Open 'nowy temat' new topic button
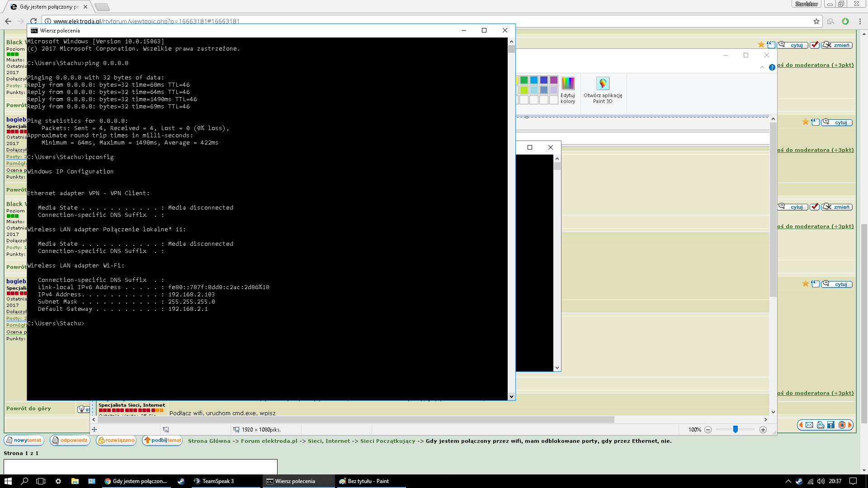 click(x=24, y=440)
